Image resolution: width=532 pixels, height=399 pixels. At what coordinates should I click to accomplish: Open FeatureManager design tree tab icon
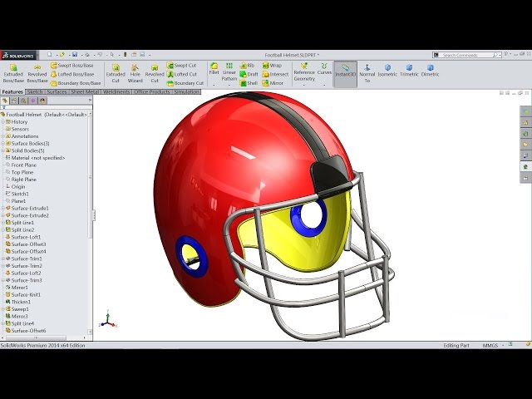[5, 101]
